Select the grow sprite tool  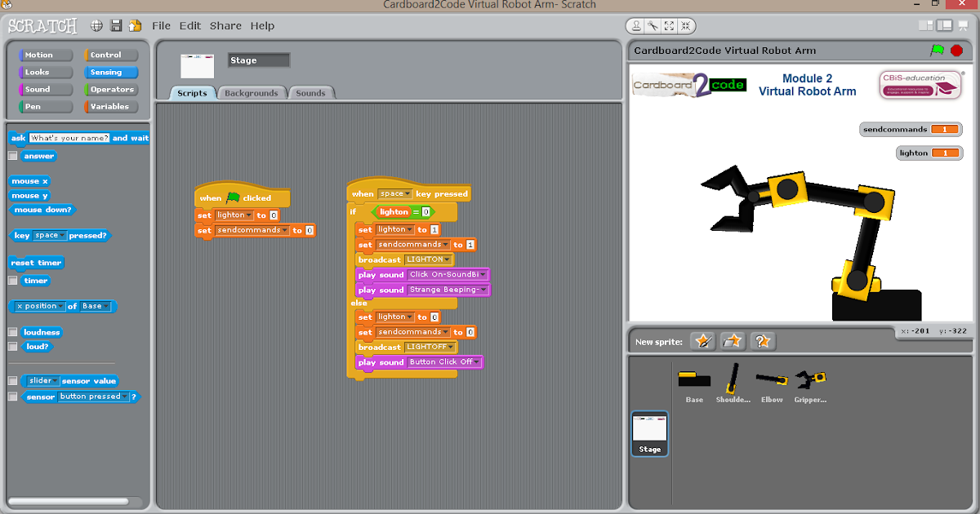tap(670, 25)
